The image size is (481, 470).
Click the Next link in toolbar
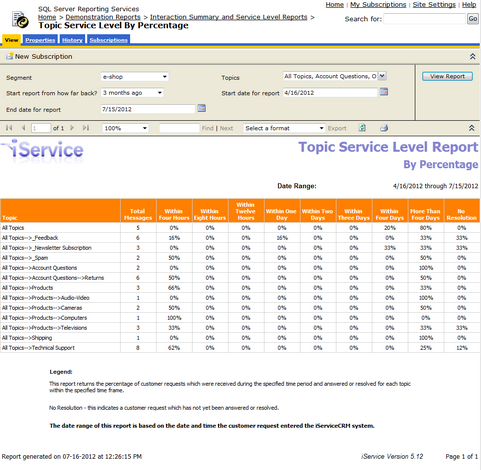pyautogui.click(x=226, y=128)
